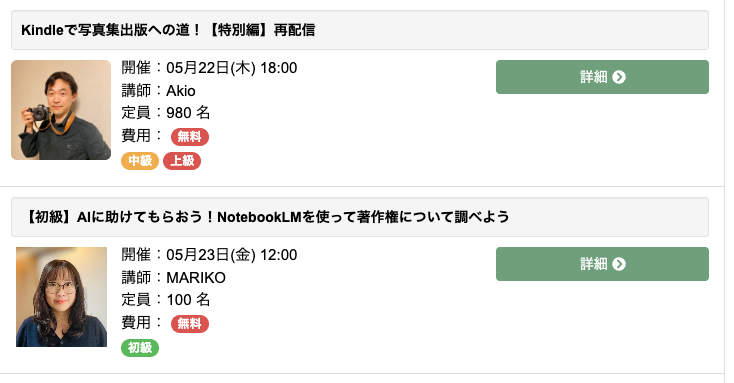This screenshot has height=383, width=734.
Task: Click the arrow icon in MARIKO's 詳細 button
Action: 619,264
